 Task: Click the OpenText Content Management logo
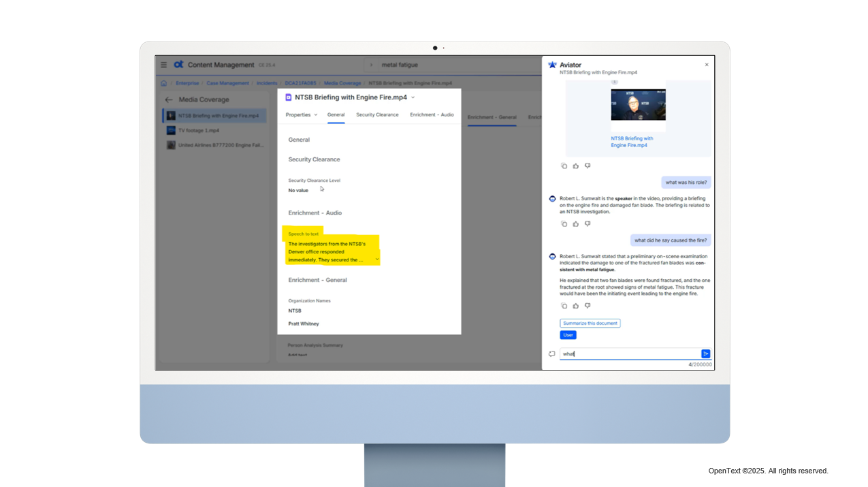180,65
